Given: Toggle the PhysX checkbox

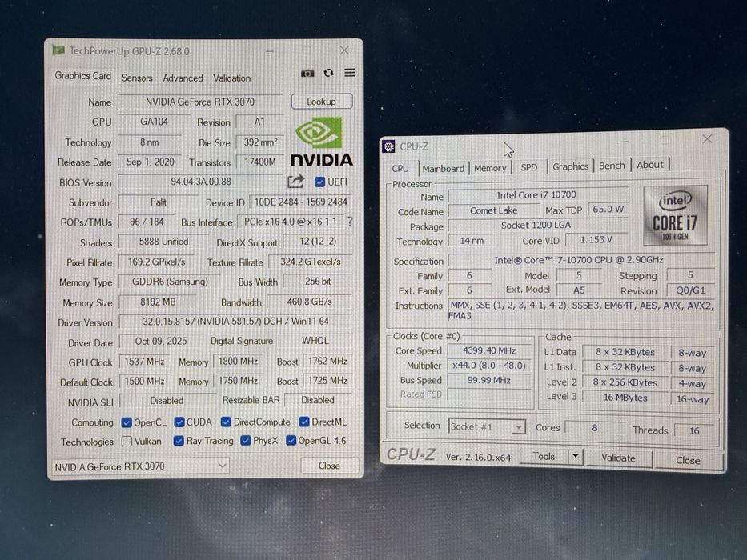Looking at the screenshot, I should tap(245, 441).
